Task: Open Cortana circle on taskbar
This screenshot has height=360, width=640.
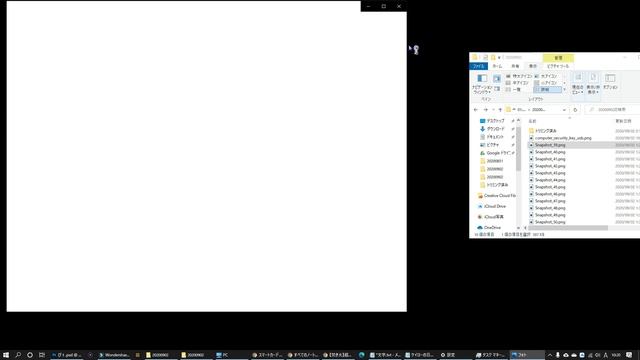Action: [30, 355]
